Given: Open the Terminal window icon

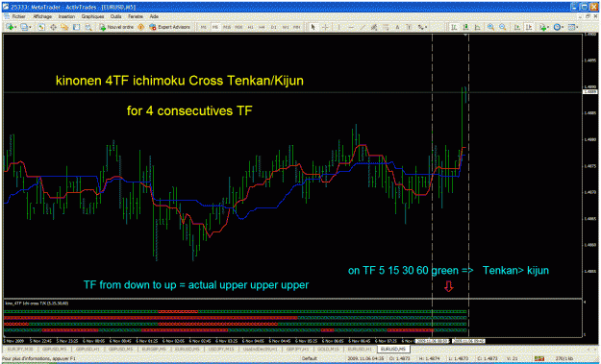Looking at the screenshot, I should pos(76,27).
